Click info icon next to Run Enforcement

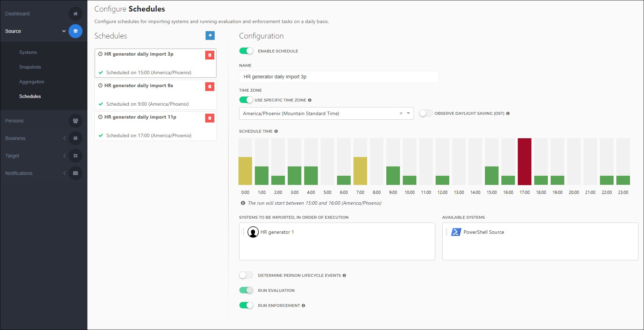(303, 306)
